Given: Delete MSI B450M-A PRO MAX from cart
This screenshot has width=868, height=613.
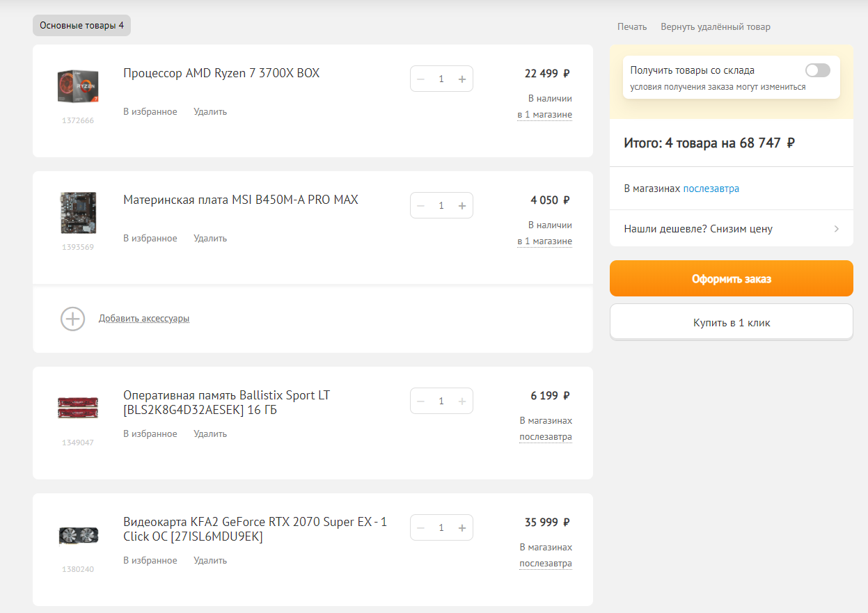Looking at the screenshot, I should 210,238.
